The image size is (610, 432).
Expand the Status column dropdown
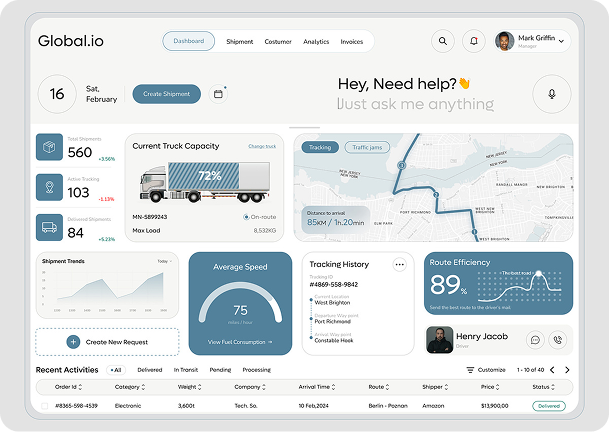pyautogui.click(x=551, y=387)
